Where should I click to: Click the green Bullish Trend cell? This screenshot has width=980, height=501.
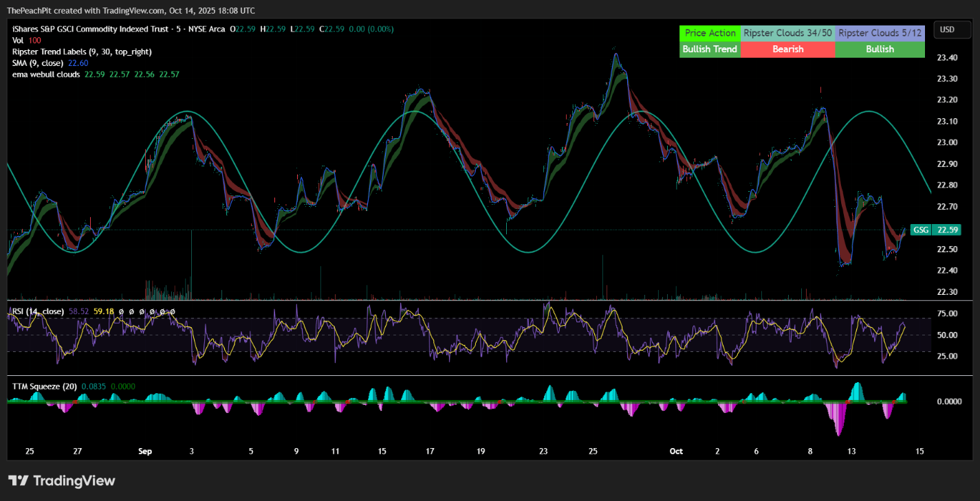pyautogui.click(x=710, y=49)
